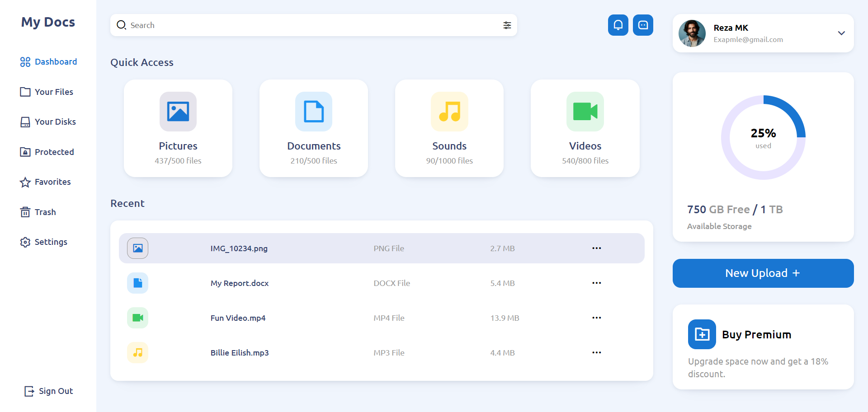
Task: Click the Exapmle@gmail.com email text
Action: click(748, 40)
